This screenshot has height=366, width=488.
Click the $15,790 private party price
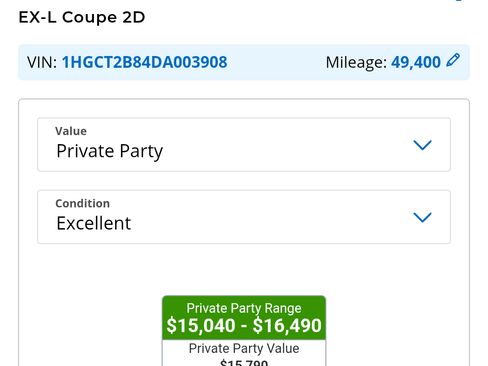coord(244,363)
